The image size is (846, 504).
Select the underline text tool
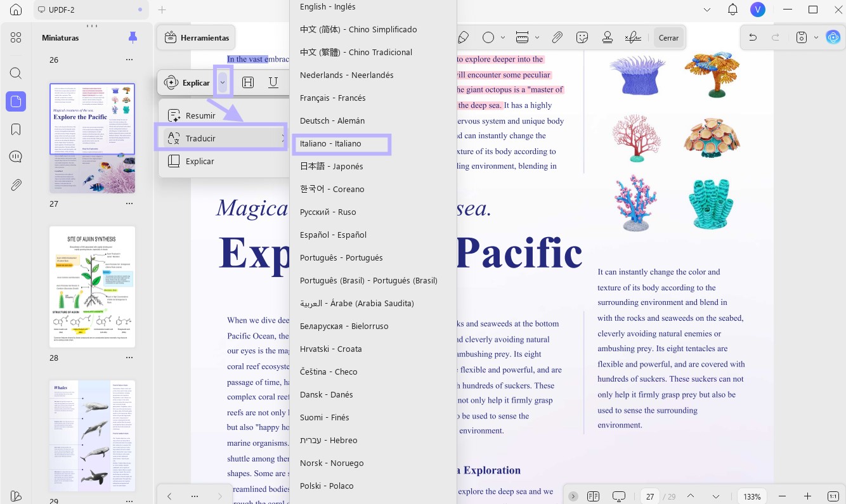[x=273, y=82]
